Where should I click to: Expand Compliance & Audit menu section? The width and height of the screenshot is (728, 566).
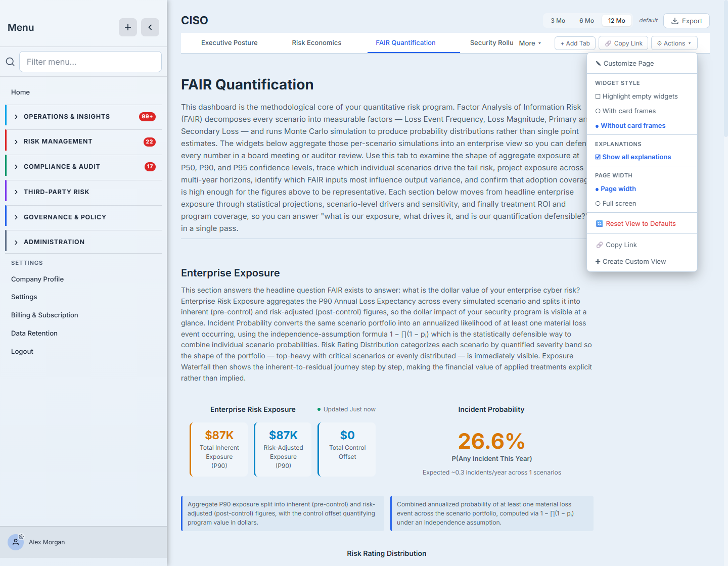pos(84,167)
